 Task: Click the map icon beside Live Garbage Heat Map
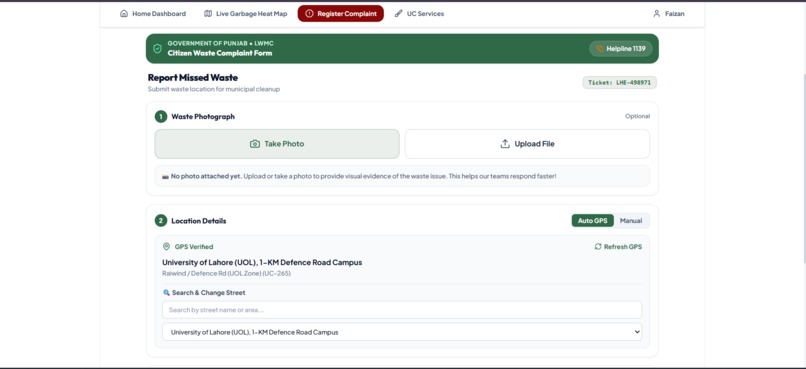[208, 14]
